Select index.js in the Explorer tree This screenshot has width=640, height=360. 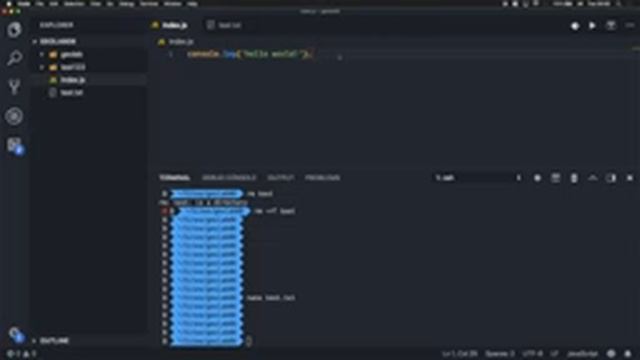pyautogui.click(x=89, y=80)
